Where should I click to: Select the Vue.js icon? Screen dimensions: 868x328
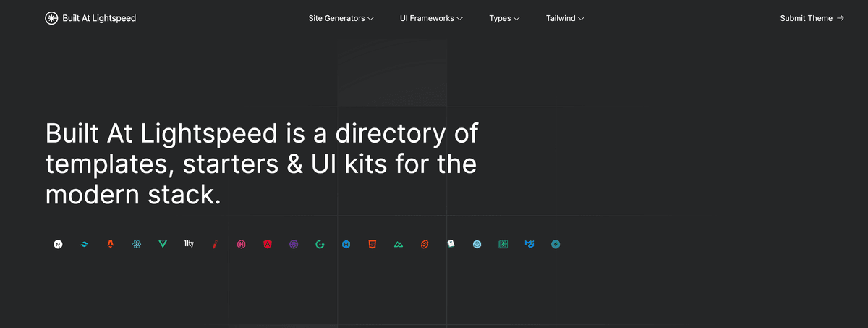pyautogui.click(x=163, y=245)
